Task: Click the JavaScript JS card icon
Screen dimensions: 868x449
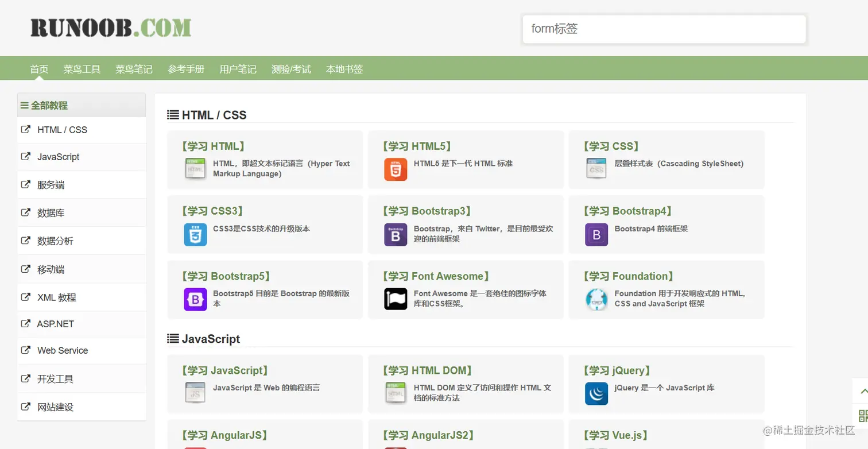Action: coord(195,394)
